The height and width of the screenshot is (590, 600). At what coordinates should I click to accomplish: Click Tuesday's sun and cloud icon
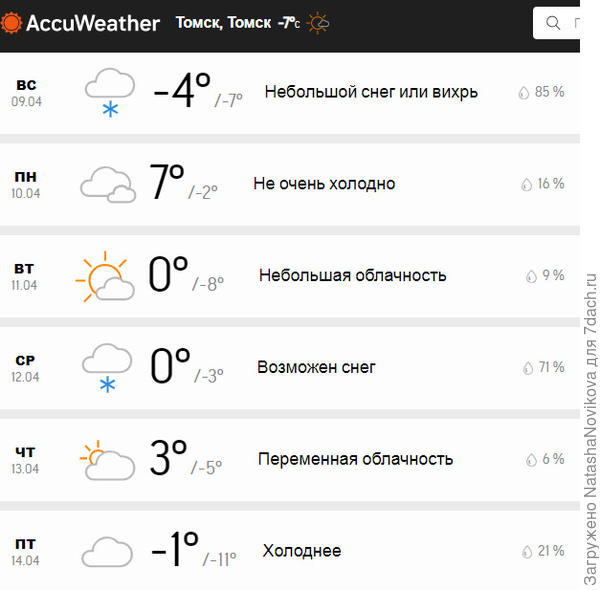click(x=105, y=277)
